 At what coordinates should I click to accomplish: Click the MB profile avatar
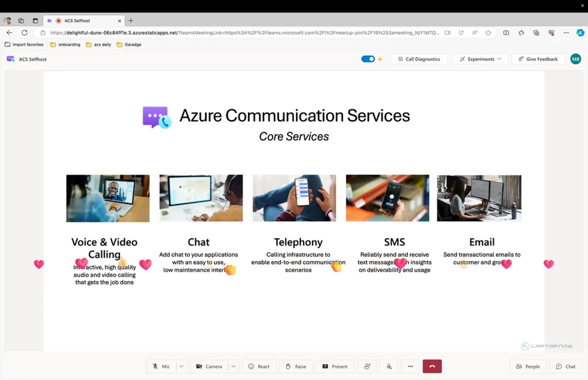click(x=575, y=59)
